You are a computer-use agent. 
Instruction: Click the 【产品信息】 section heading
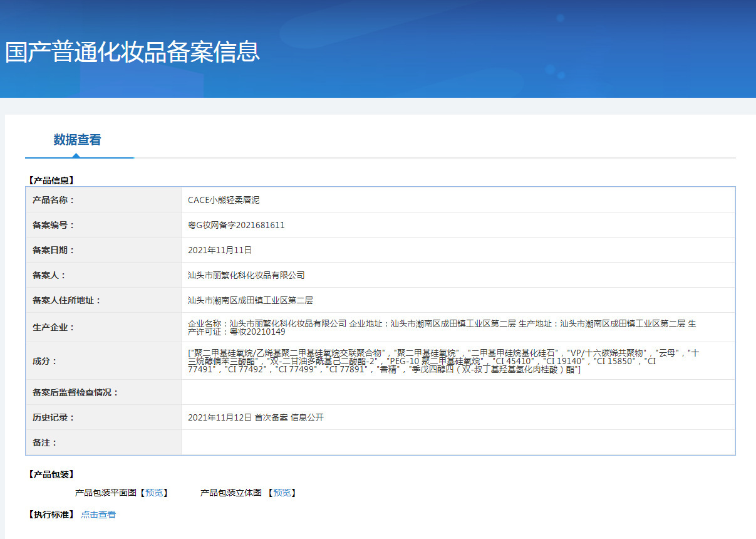(51, 181)
